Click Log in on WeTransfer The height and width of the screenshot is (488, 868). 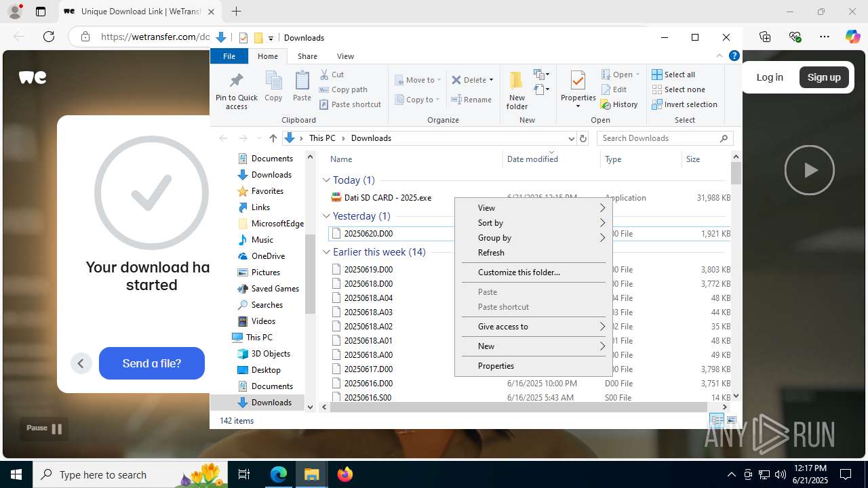point(770,77)
